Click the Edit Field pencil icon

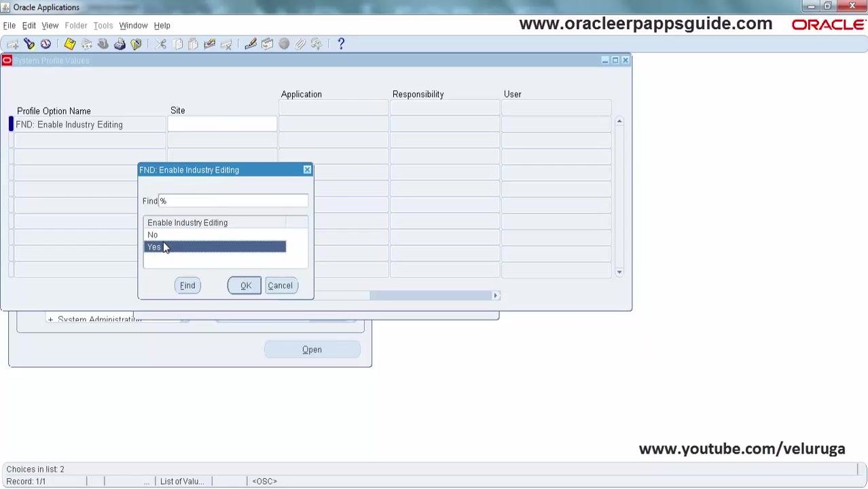pos(251,44)
